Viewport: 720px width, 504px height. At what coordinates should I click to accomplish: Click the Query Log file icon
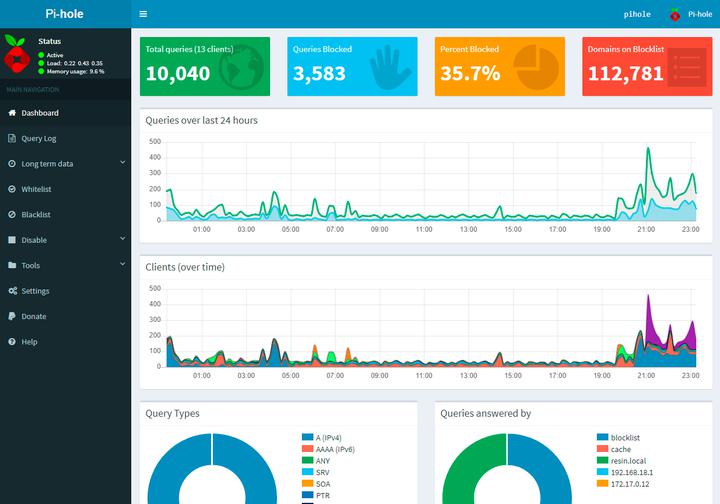click(12, 138)
